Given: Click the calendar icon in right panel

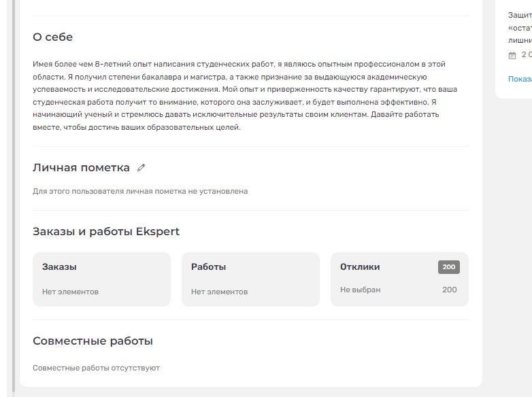Looking at the screenshot, I should click(x=512, y=55).
